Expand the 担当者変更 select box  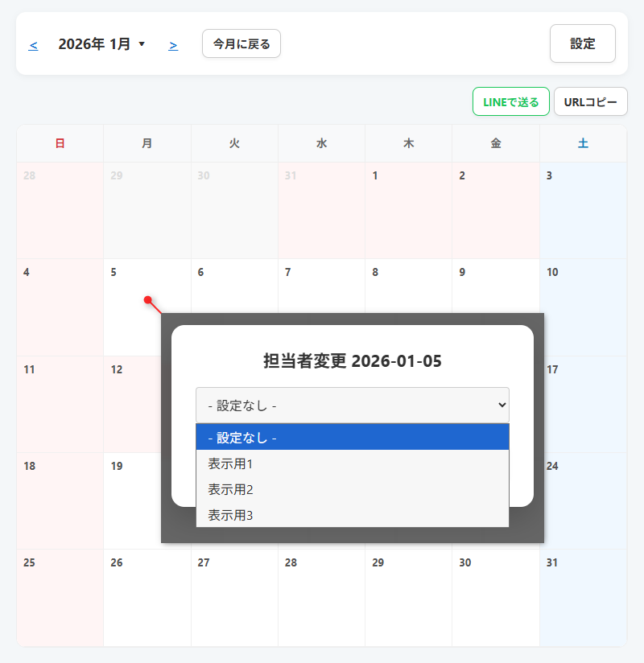pyautogui.click(x=352, y=406)
